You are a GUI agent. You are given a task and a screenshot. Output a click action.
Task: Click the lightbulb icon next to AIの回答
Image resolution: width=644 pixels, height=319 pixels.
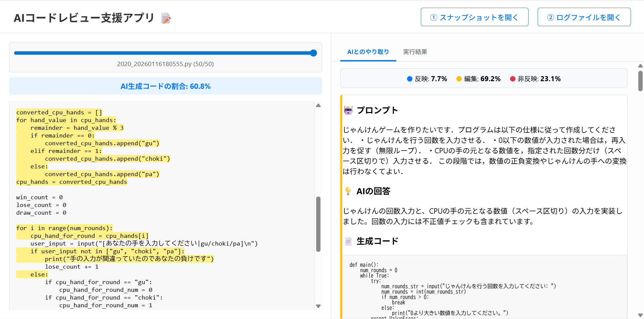tap(348, 191)
